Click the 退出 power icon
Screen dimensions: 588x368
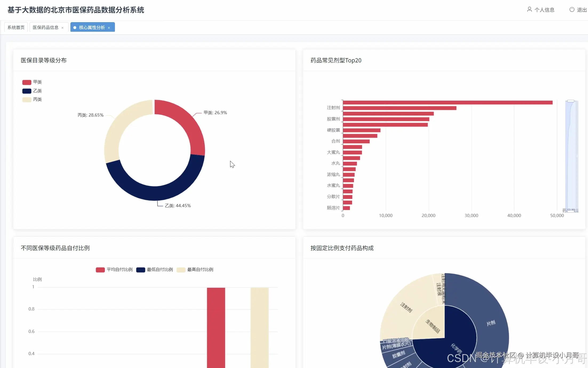tap(572, 10)
